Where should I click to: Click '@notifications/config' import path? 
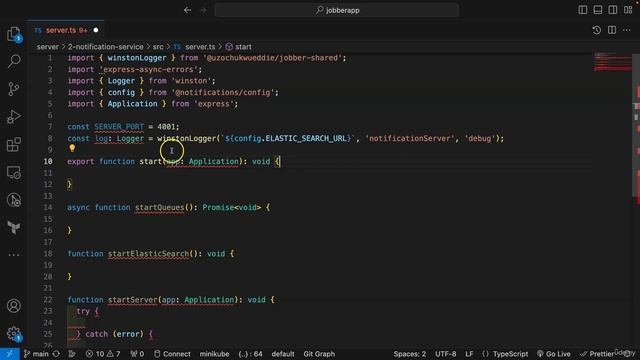click(223, 92)
